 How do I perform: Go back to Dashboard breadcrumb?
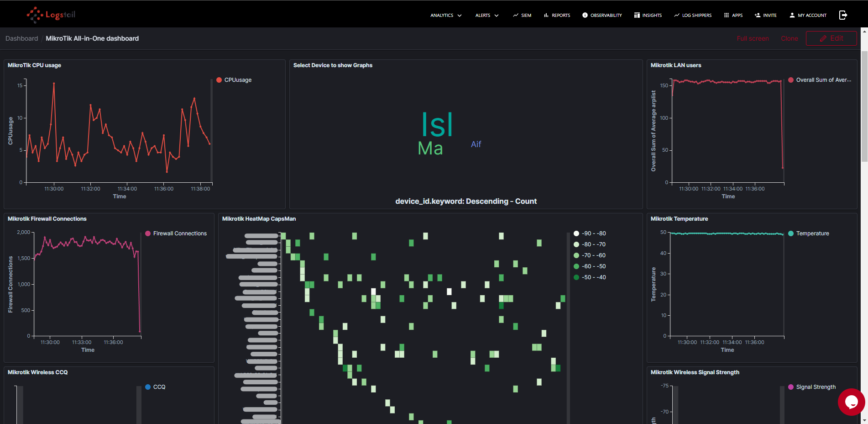[22, 38]
